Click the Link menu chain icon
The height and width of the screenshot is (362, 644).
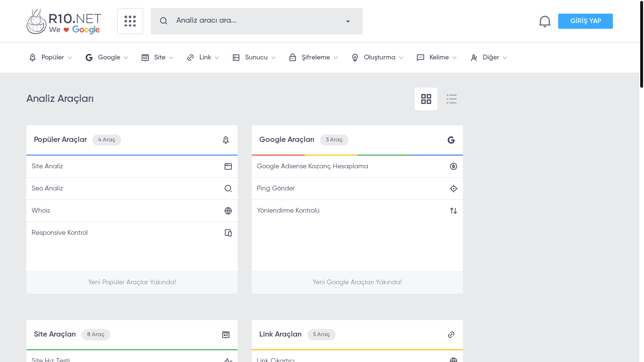190,58
